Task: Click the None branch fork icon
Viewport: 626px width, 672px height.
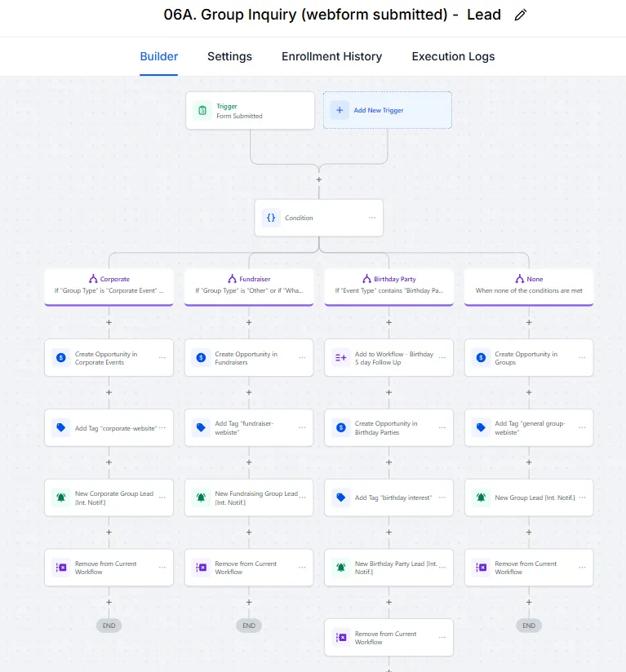Action: point(520,279)
